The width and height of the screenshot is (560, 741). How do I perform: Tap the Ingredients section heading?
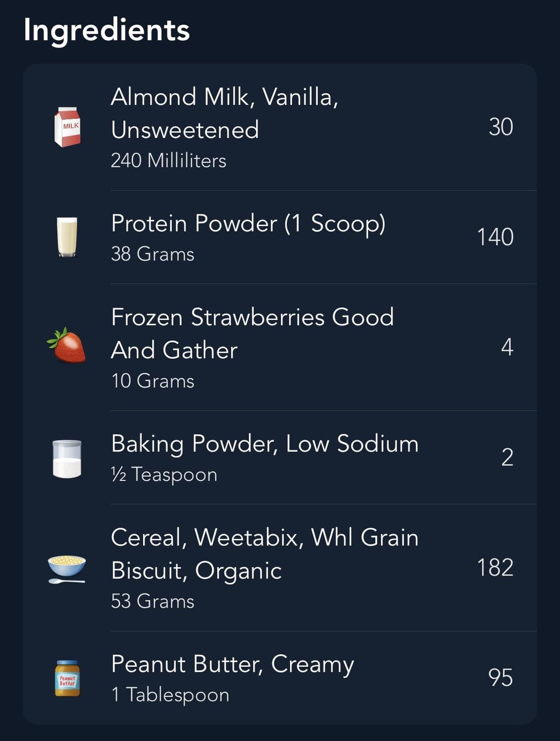point(107,30)
